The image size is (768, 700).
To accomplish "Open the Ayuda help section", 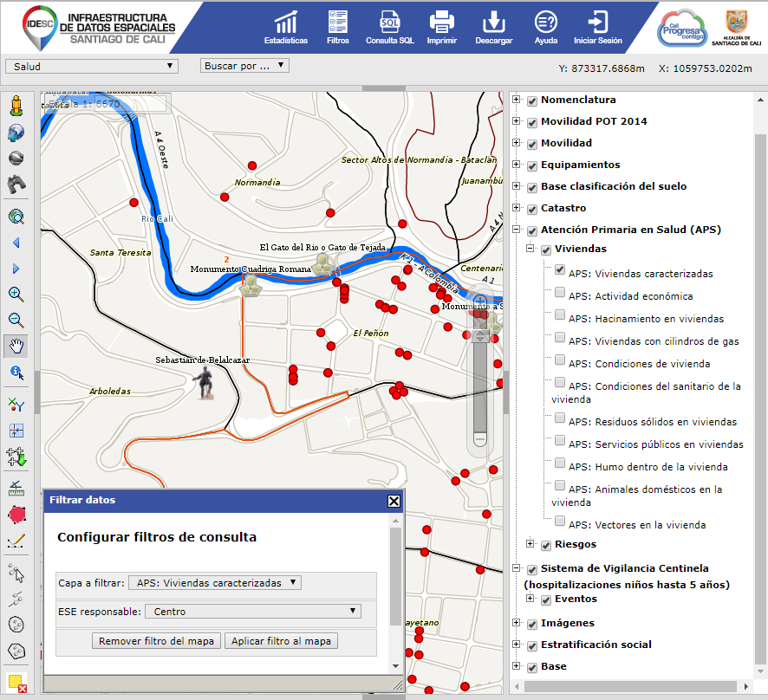I will click(545, 26).
